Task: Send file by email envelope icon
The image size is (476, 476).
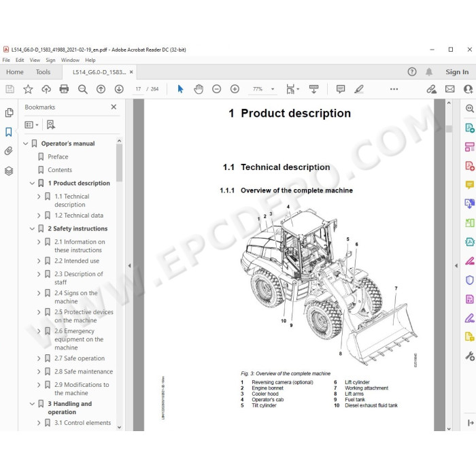Action: click(450, 89)
